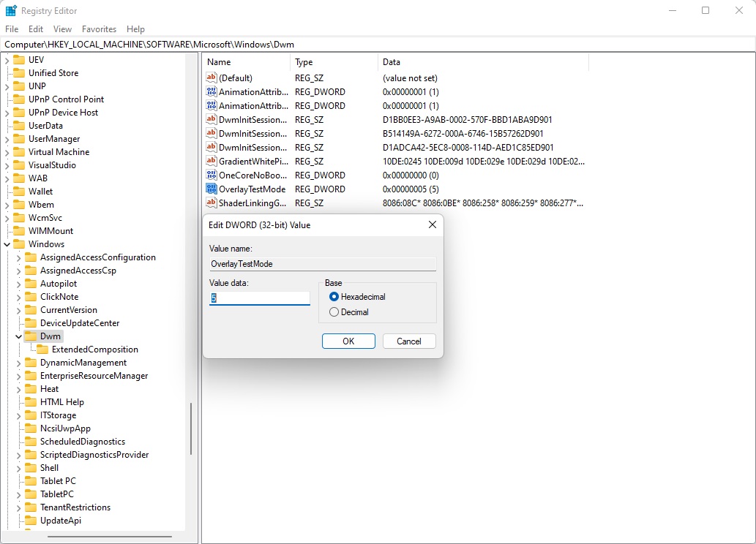Open the View menu
The width and height of the screenshot is (756, 544).
coord(62,29)
